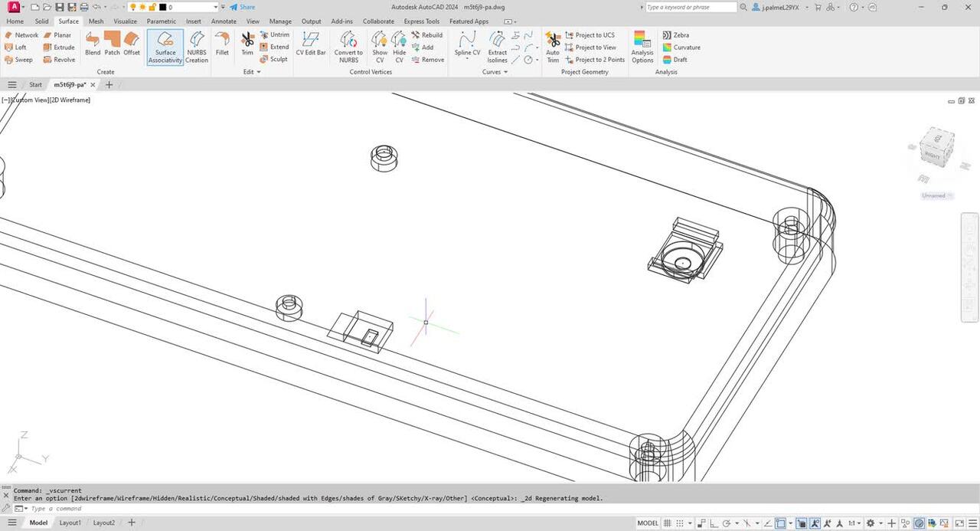This screenshot has width=980, height=531.
Task: Switch to the Mesh ribbon tab
Action: click(x=96, y=21)
